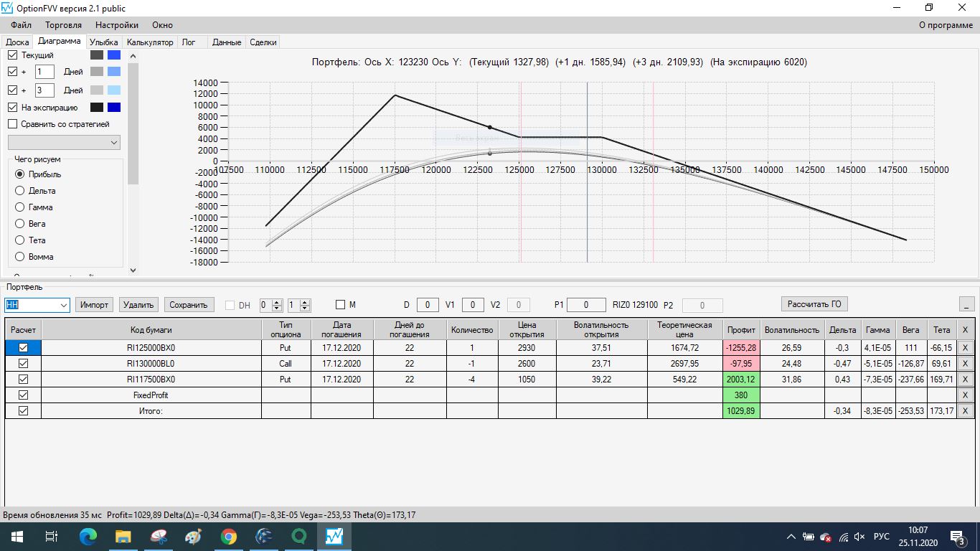Open the Настройки menu
Viewport: 980px width, 551px height.
117,25
